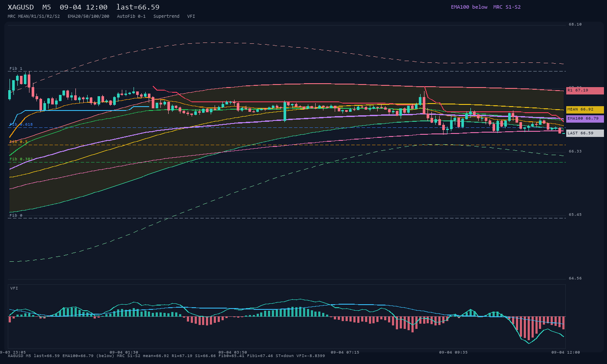Click the 66.33 price axis label
This screenshot has height=364, width=607.
[x=575, y=152]
